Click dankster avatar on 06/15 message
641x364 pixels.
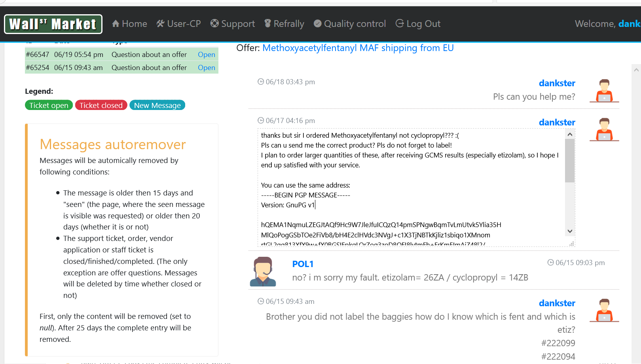point(604,310)
